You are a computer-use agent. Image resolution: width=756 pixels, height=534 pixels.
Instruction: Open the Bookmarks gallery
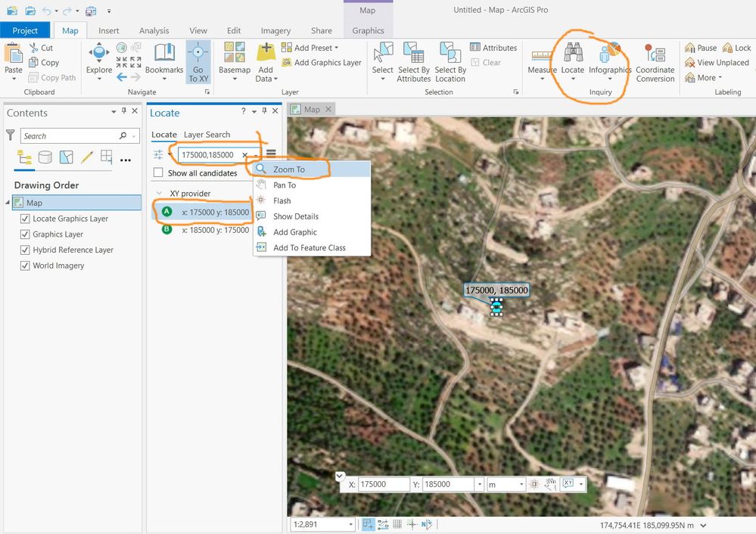[x=164, y=62]
